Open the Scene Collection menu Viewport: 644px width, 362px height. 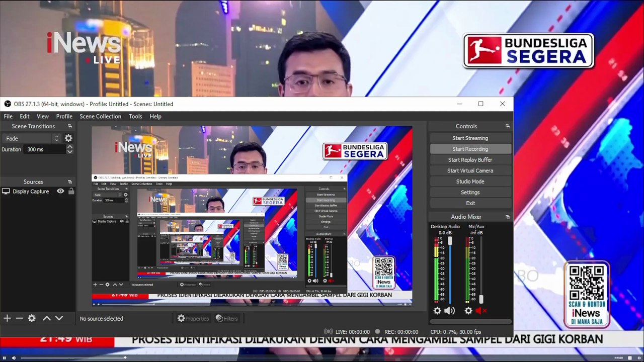point(101,116)
